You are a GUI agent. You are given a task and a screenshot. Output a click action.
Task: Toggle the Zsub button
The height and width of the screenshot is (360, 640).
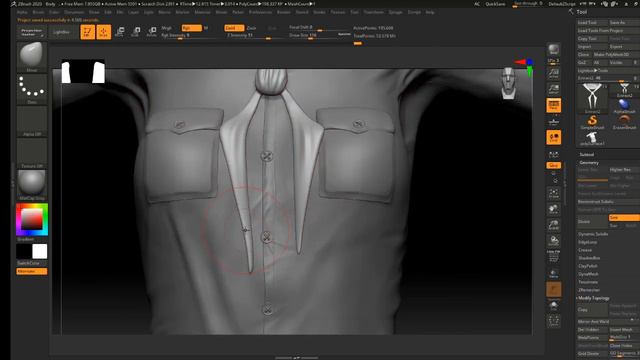click(251, 28)
